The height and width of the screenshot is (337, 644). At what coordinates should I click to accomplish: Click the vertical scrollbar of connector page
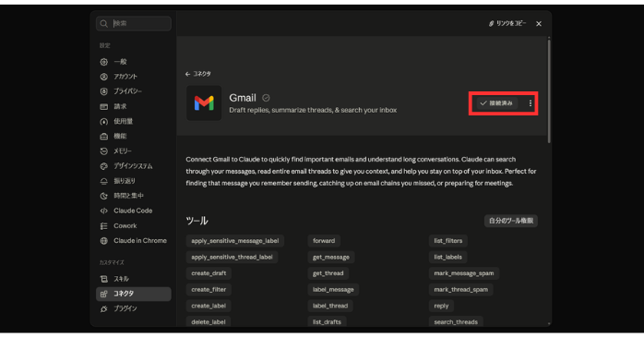549,90
